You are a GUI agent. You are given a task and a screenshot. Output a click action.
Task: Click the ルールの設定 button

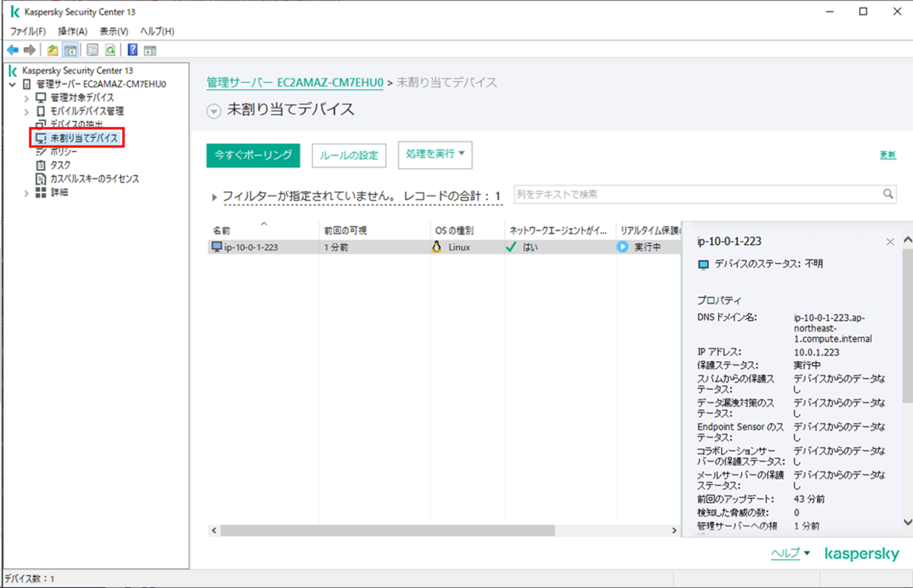348,155
